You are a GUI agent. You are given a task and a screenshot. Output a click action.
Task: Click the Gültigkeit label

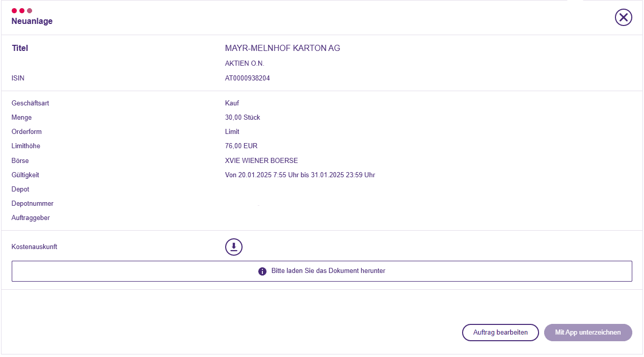[x=25, y=175]
